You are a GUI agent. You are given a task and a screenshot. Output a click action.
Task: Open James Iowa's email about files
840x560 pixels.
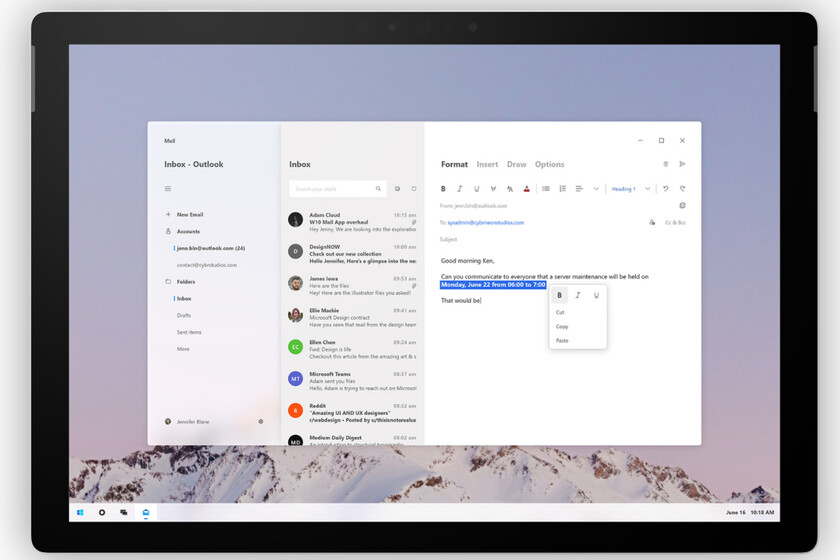click(352, 286)
